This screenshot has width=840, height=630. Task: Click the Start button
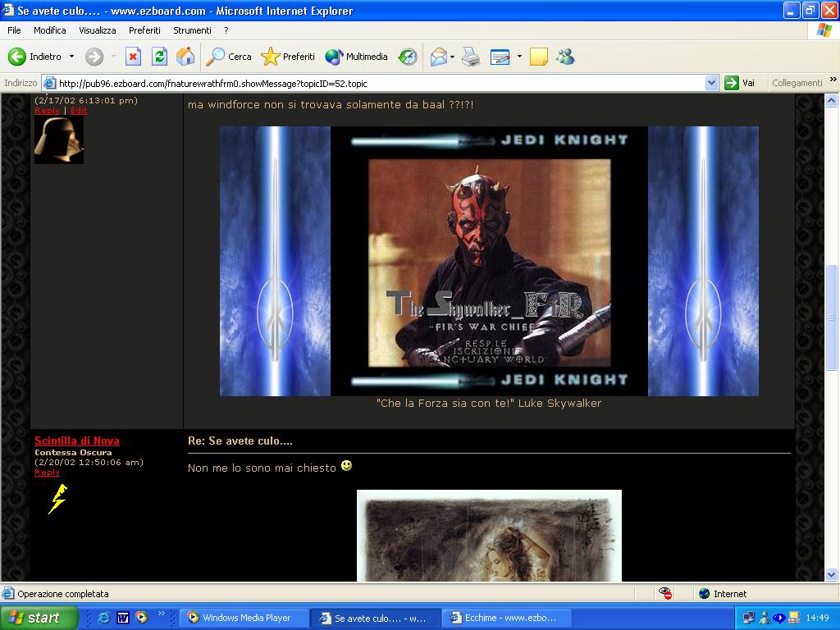click(39, 618)
